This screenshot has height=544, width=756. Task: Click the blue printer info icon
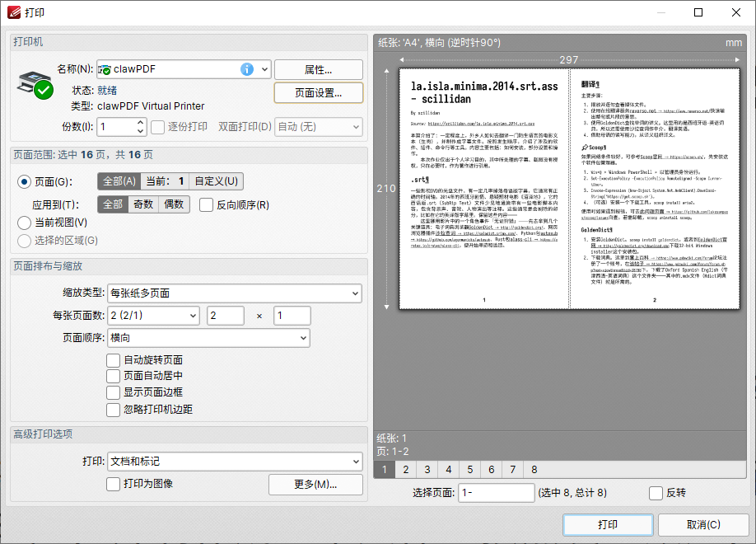click(247, 68)
